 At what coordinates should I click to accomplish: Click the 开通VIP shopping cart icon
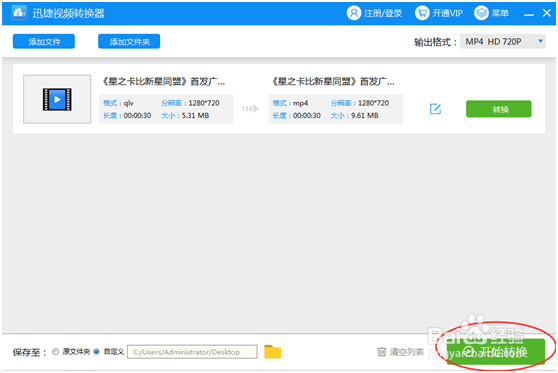tap(422, 13)
